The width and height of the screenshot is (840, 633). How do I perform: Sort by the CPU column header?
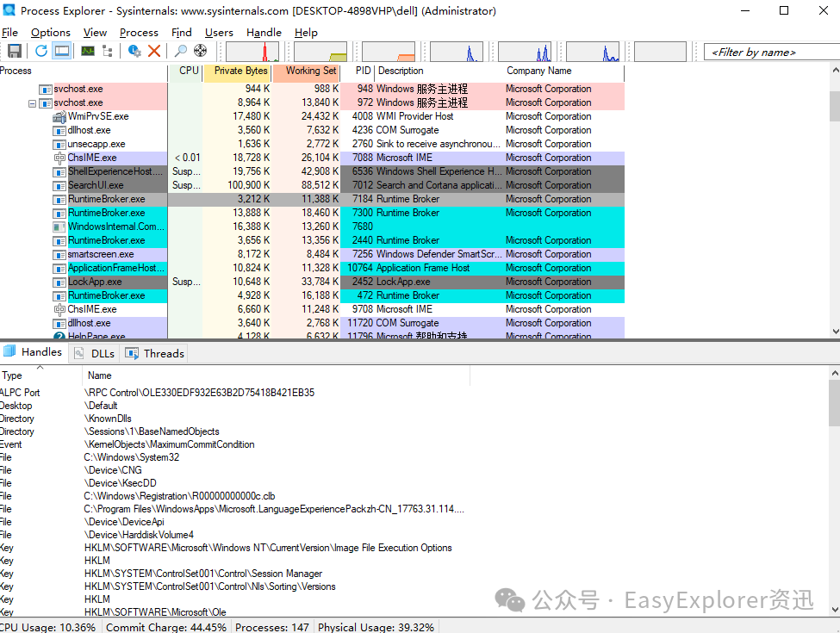click(x=185, y=71)
